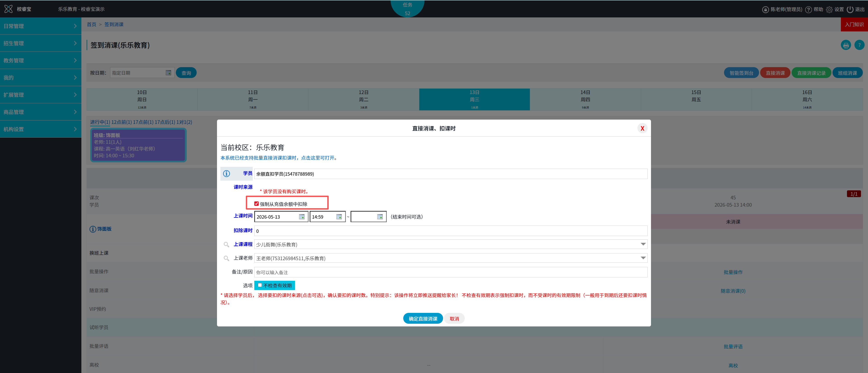Open the 上课老师 dropdown
This screenshot has height=373, width=868.
(x=451, y=258)
